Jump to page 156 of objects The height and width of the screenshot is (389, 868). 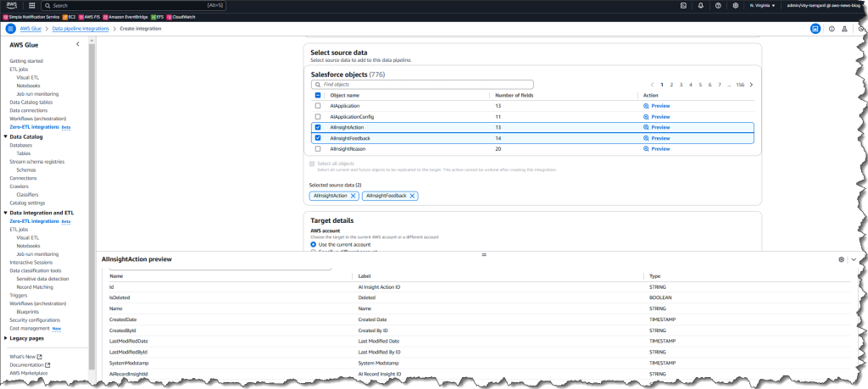coord(740,85)
